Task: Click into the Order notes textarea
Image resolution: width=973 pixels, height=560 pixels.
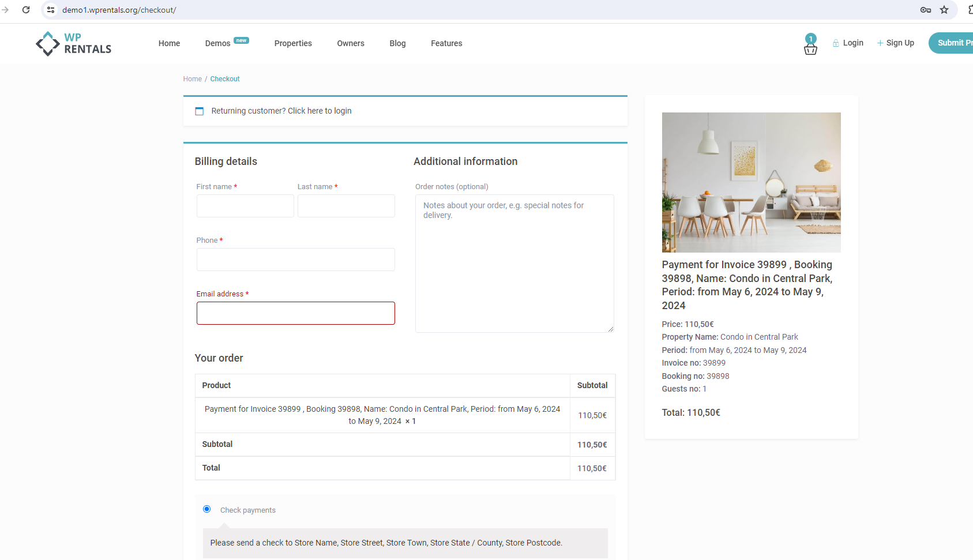Action: [x=514, y=264]
